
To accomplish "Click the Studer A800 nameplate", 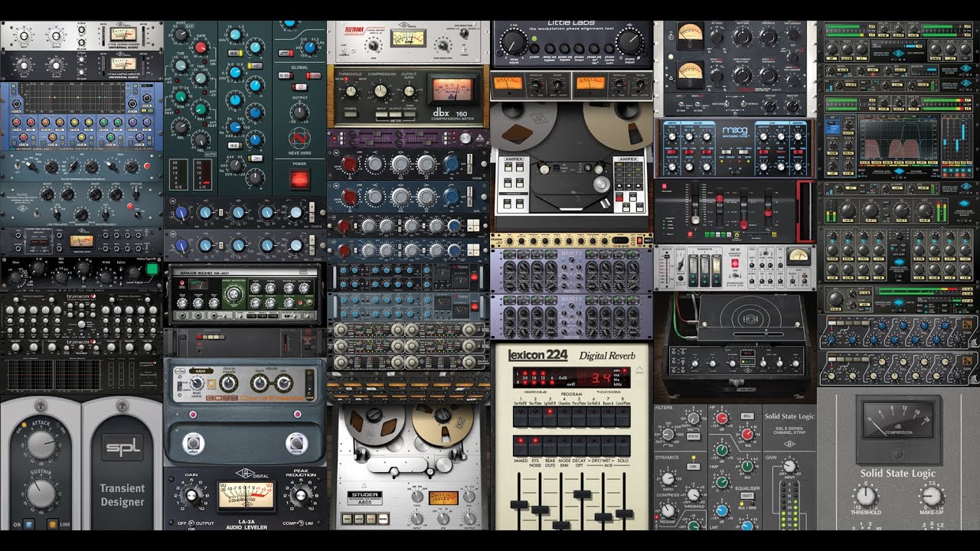I will point(364,498).
